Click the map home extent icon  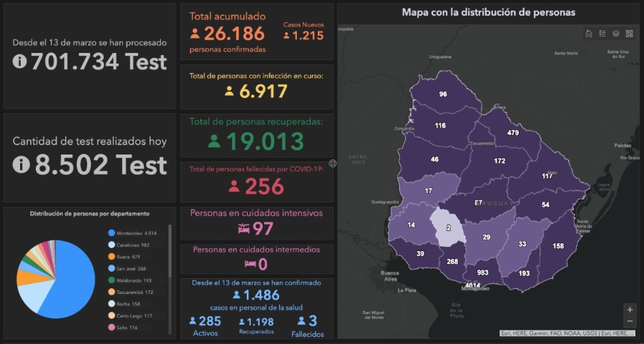click(588, 34)
